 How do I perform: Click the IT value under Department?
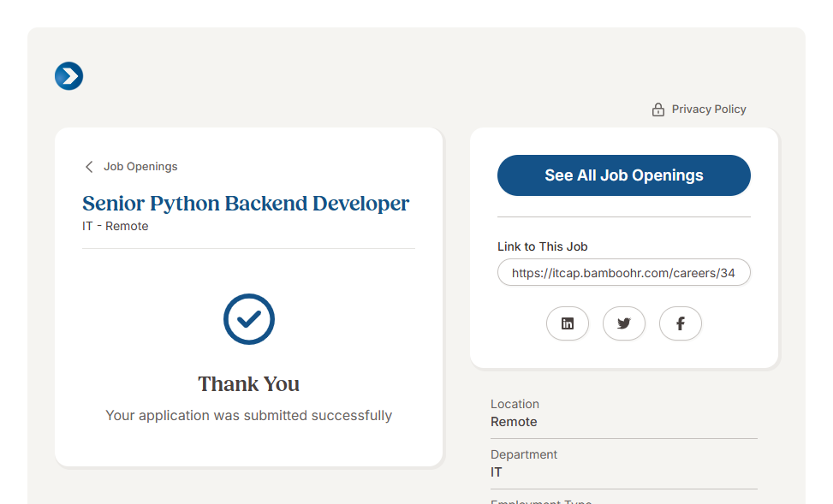pyautogui.click(x=497, y=472)
